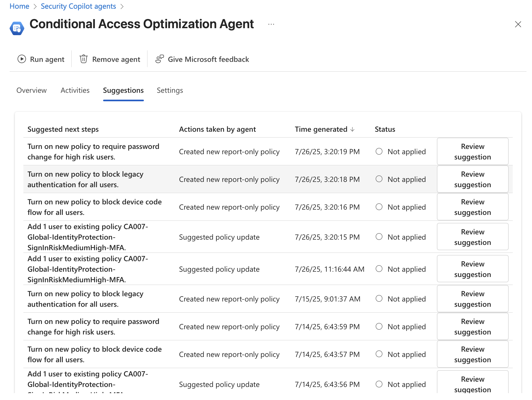Screen dimensions: 532x400
Task: Switch to the Activities tab
Action: point(75,90)
